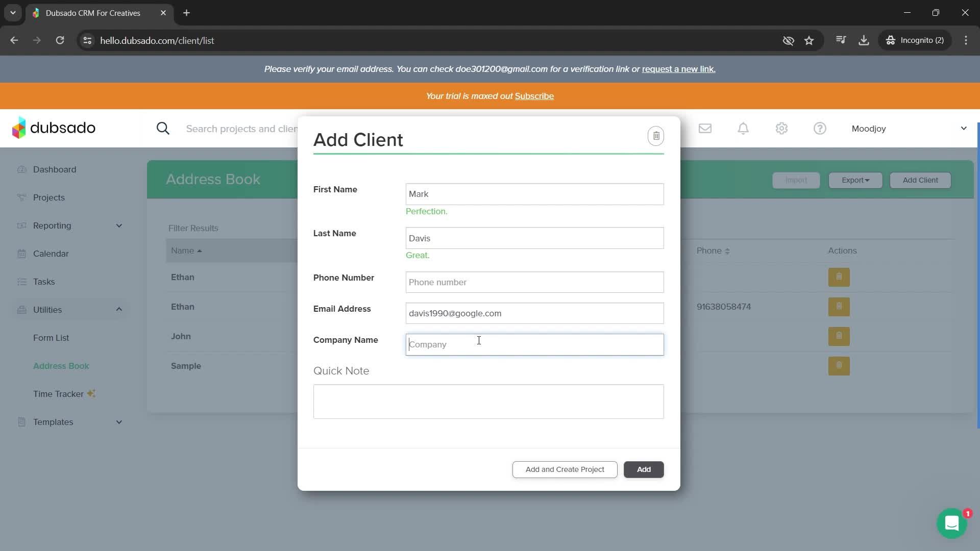Click Add Client button in Address Book
This screenshot has height=551, width=980.
920,180
